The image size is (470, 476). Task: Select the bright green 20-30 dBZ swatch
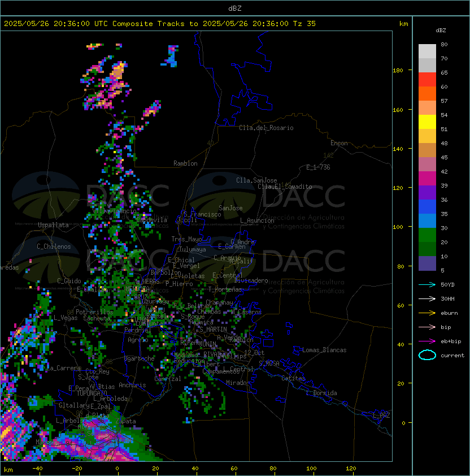pyautogui.click(x=427, y=235)
